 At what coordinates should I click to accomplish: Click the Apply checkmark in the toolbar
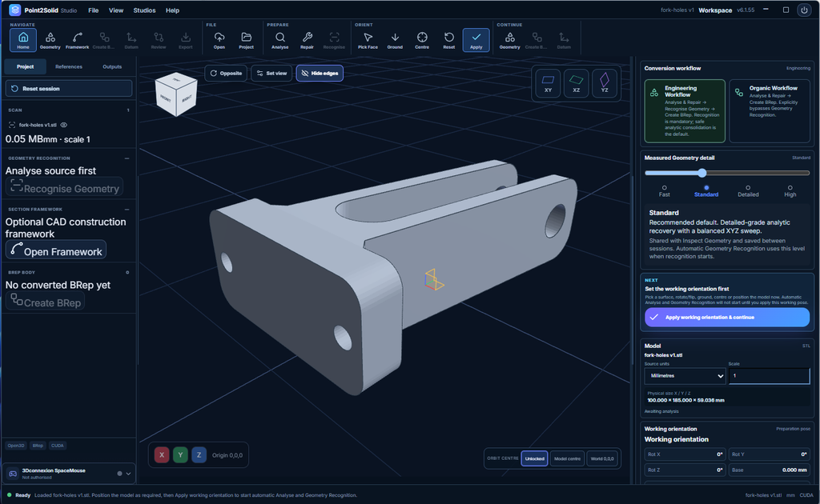pyautogui.click(x=476, y=40)
